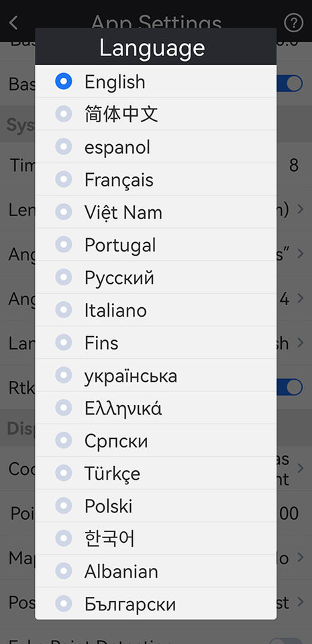Pick українська radio button
312x644 pixels.
64,375
